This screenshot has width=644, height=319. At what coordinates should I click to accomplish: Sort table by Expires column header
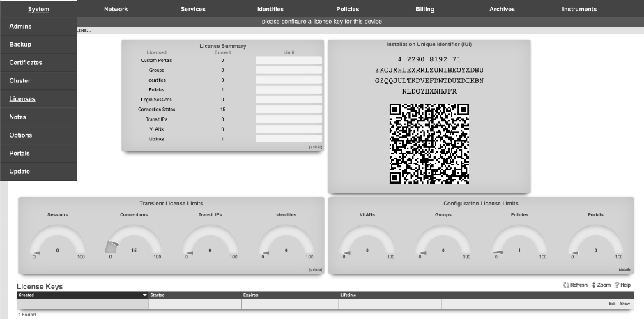coord(251,295)
